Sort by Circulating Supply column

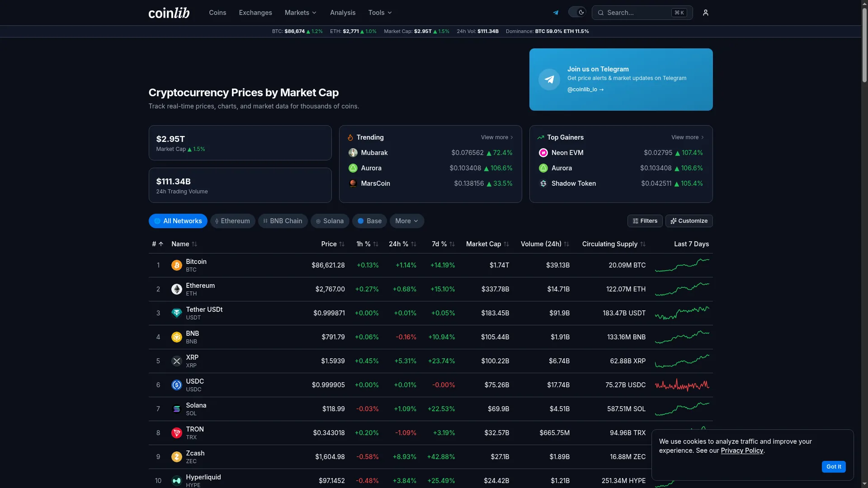(614, 244)
